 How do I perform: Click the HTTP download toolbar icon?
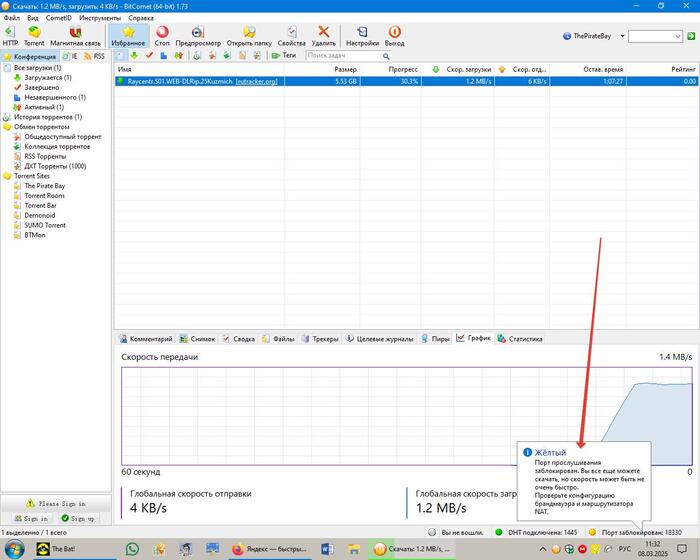tap(10, 36)
